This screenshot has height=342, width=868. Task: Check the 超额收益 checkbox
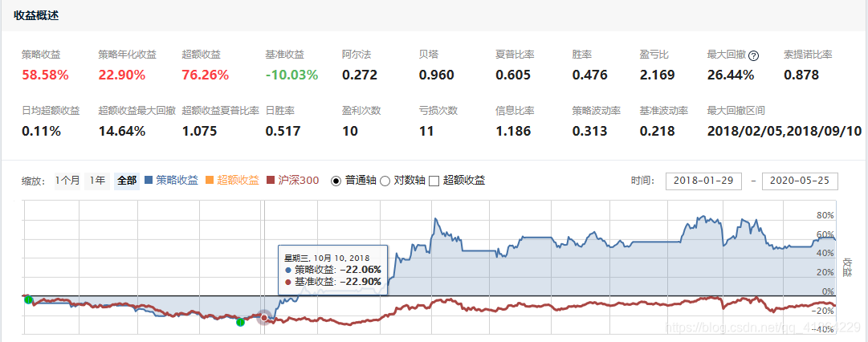[x=434, y=181]
